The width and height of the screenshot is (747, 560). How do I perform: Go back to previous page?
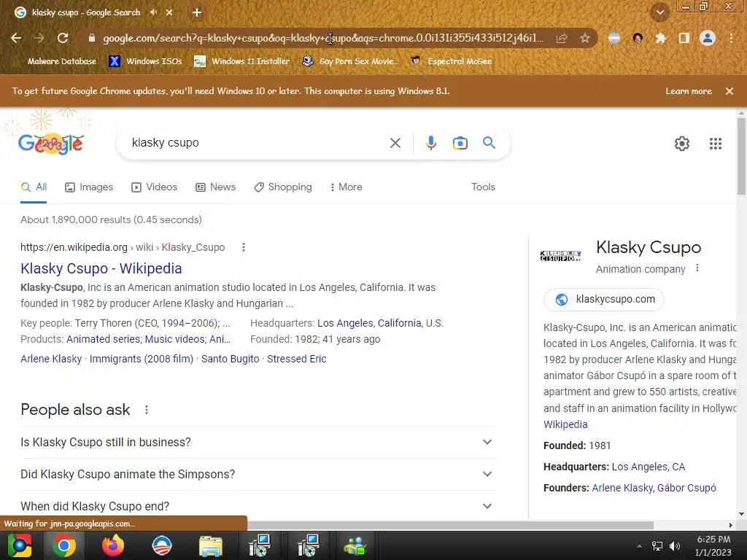click(16, 38)
